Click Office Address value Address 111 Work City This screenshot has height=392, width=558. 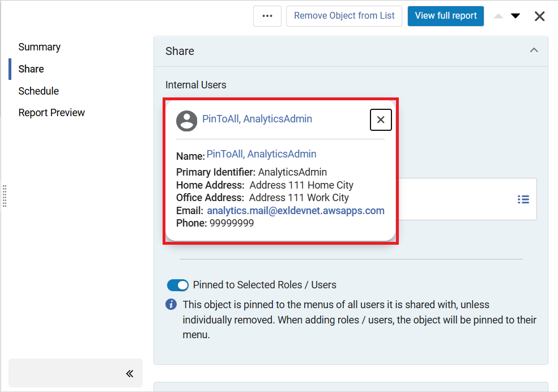(299, 198)
